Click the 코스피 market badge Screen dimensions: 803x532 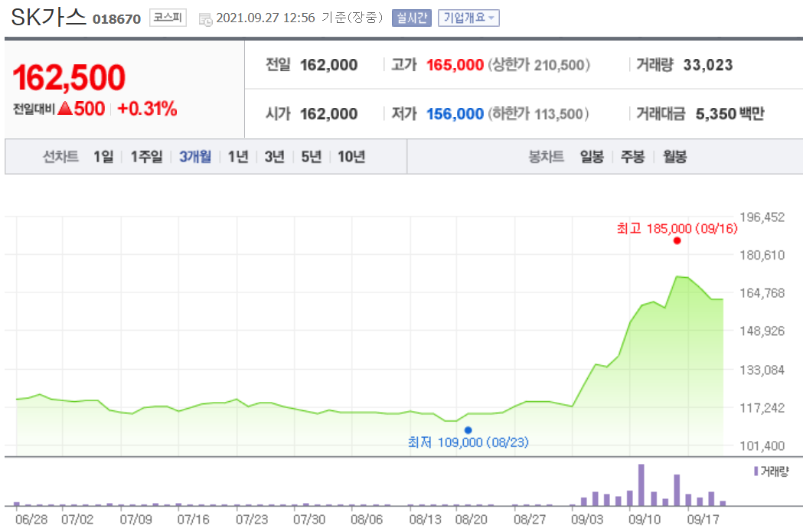(168, 18)
